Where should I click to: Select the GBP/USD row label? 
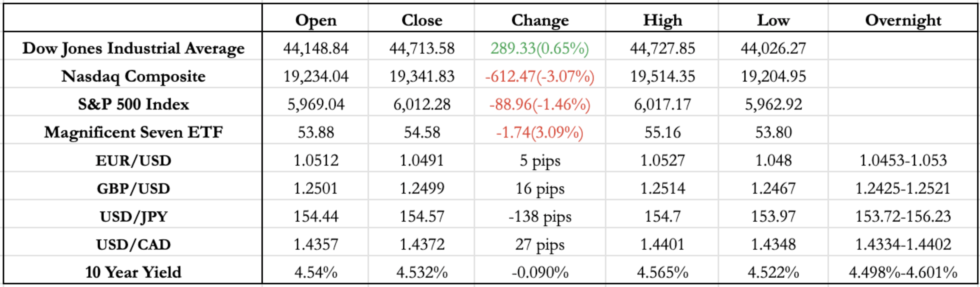133,188
